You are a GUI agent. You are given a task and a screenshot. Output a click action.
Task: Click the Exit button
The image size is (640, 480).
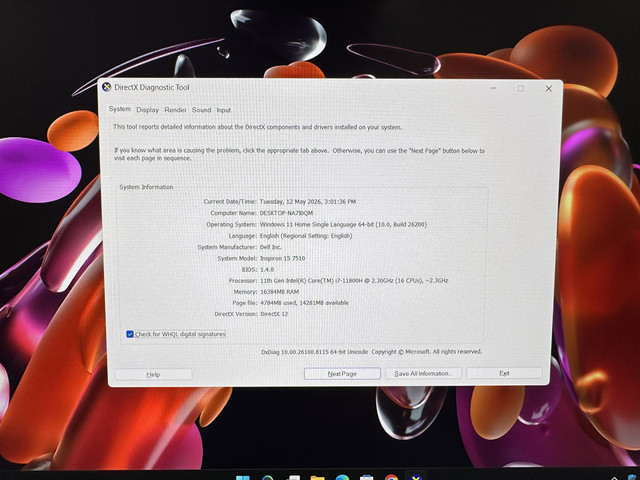click(x=504, y=373)
